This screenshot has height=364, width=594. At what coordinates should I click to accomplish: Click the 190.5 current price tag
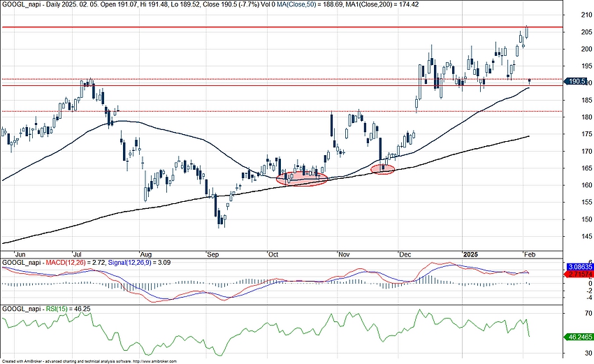click(x=577, y=82)
